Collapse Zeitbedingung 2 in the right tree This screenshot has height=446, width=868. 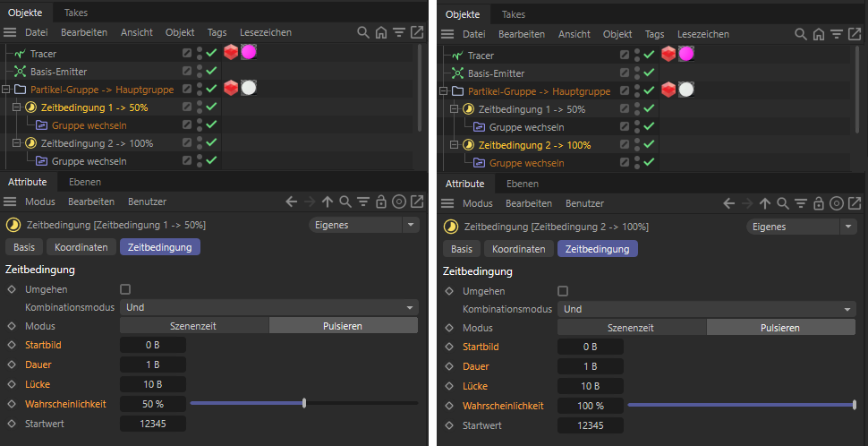pos(454,144)
